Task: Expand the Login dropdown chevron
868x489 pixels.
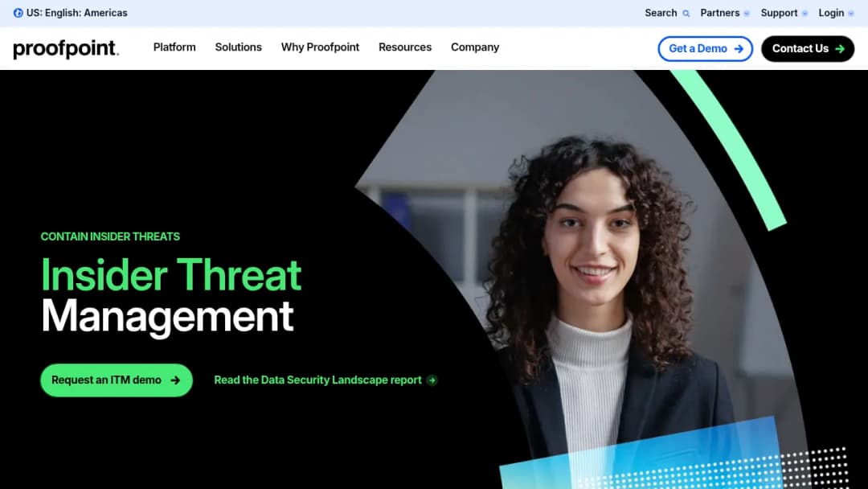Action: [851, 14]
